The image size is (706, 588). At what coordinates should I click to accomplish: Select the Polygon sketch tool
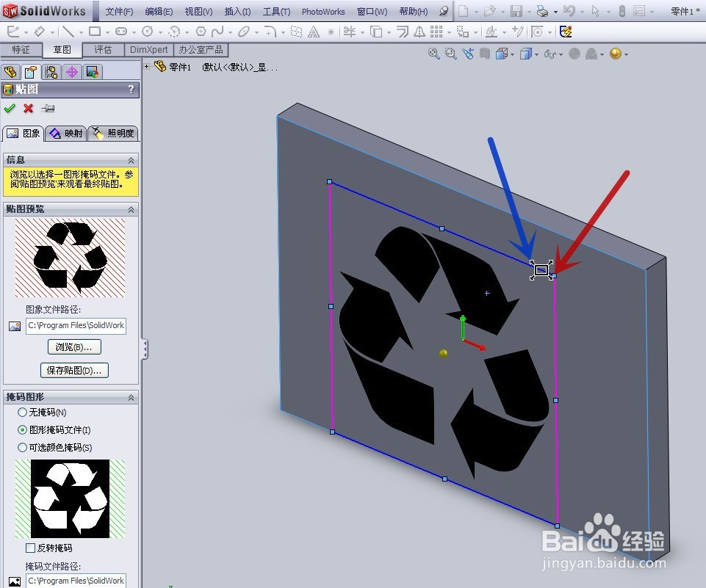tap(201, 32)
